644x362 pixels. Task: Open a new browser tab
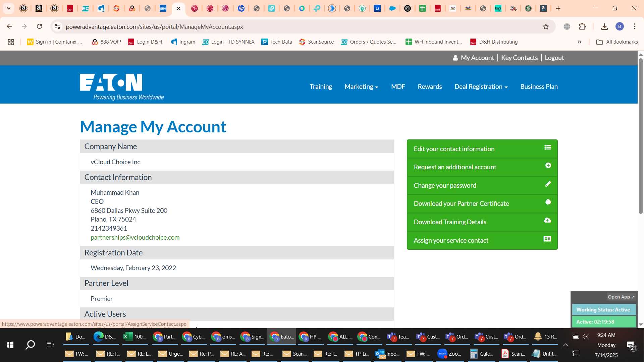click(x=558, y=8)
